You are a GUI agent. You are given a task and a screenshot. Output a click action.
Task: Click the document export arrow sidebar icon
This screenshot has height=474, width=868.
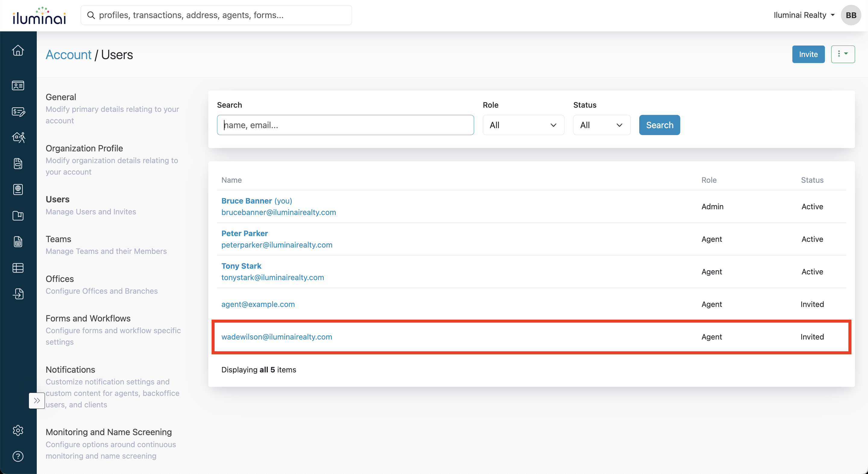[x=18, y=294]
